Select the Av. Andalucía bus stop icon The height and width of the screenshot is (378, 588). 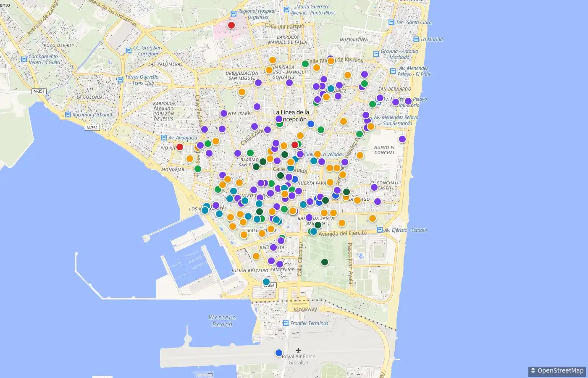pyautogui.click(x=164, y=137)
